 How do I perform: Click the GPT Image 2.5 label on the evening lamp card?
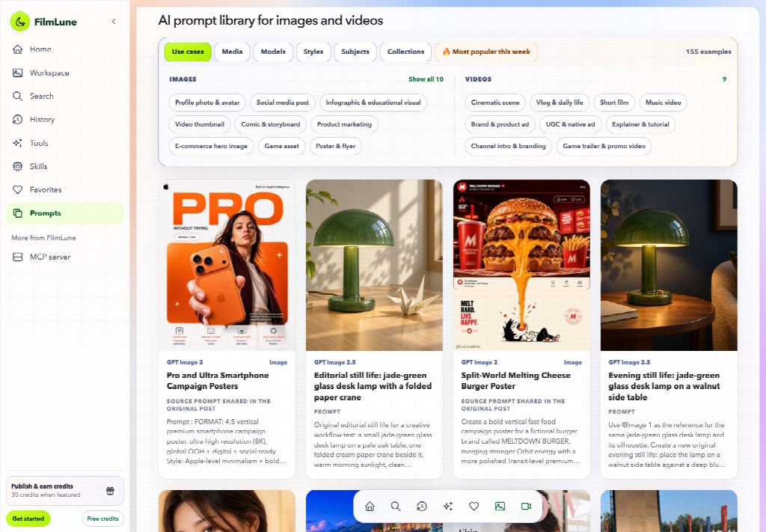(x=629, y=362)
